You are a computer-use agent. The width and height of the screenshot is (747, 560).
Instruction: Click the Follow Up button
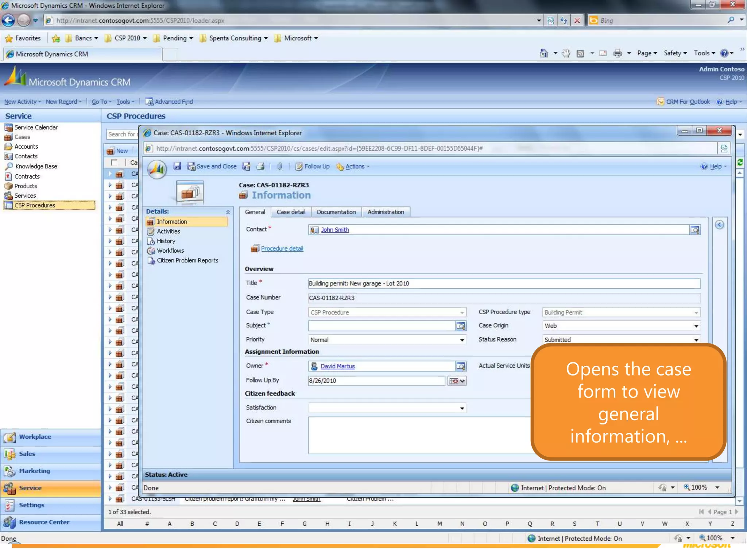point(312,166)
